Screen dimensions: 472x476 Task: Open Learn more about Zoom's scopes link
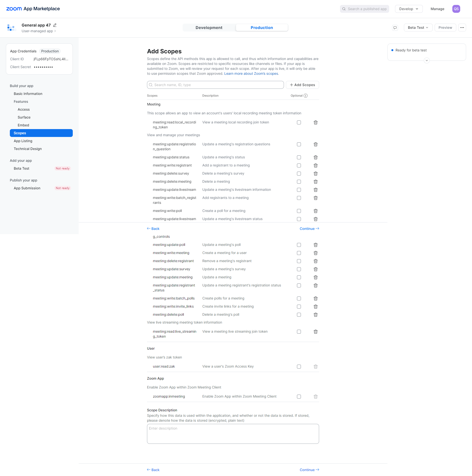(251, 74)
